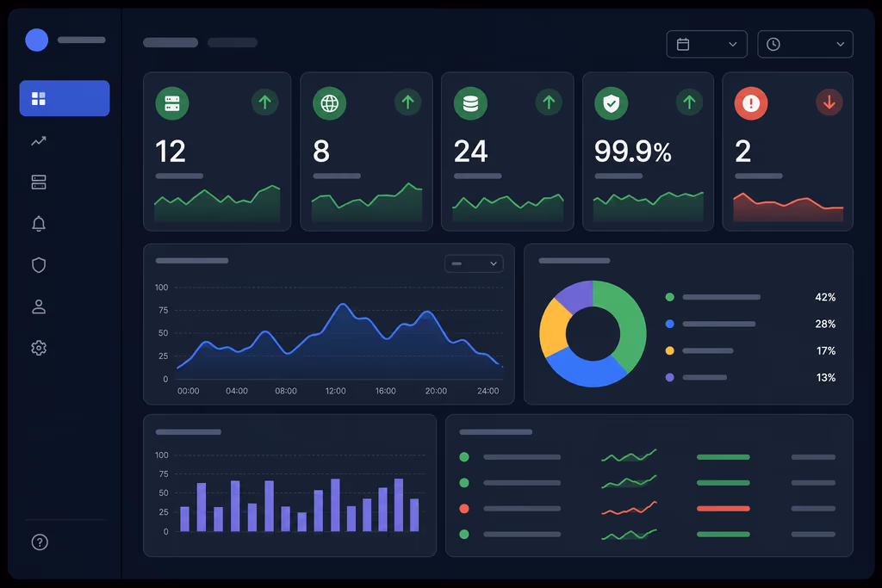Click the up arrow on the 8 card
Image resolution: width=882 pixels, height=588 pixels.
407,102
